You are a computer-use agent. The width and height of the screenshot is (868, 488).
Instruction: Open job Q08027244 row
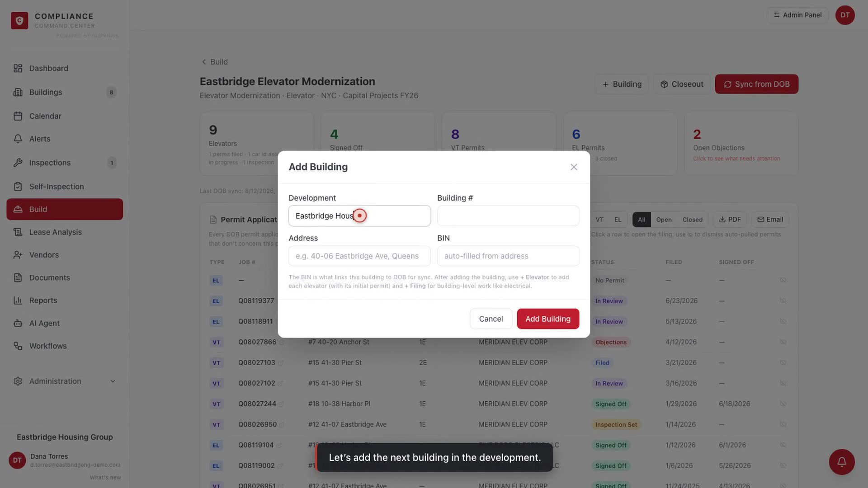(x=499, y=404)
